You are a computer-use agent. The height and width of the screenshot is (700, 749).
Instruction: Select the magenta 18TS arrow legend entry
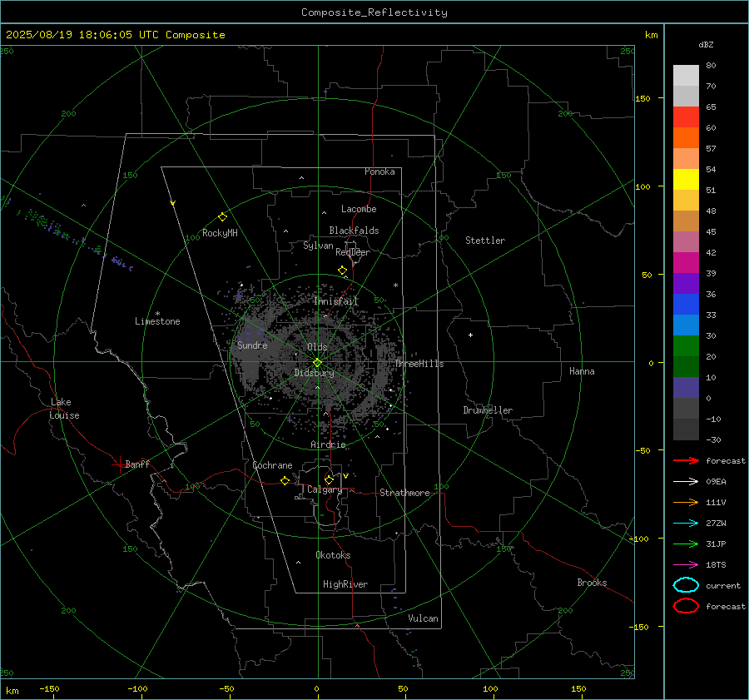coord(686,565)
